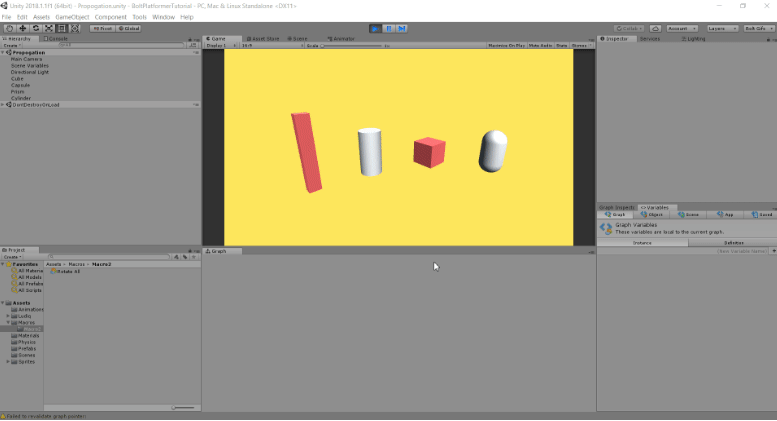
Task: Open the cloud services icon
Action: coord(655,28)
